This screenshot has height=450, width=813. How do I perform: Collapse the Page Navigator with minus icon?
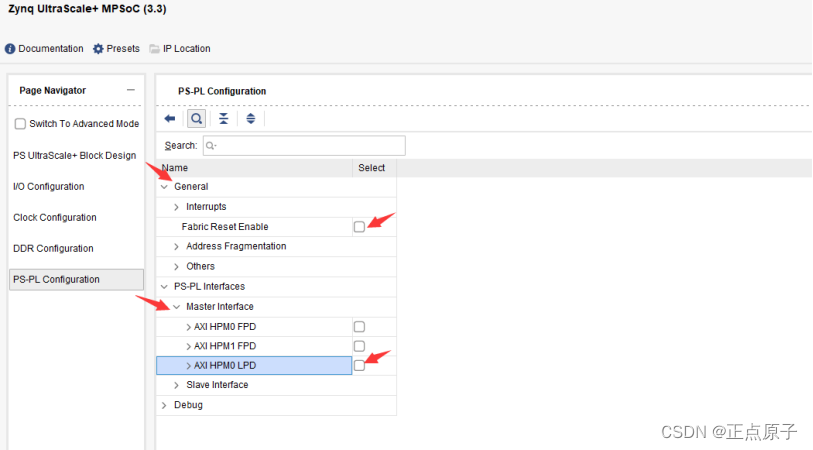point(130,90)
